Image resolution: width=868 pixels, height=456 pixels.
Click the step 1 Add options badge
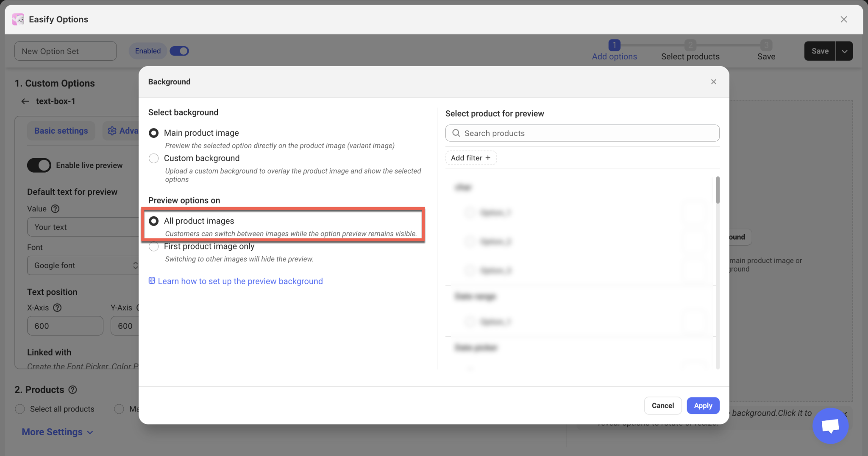pyautogui.click(x=614, y=45)
